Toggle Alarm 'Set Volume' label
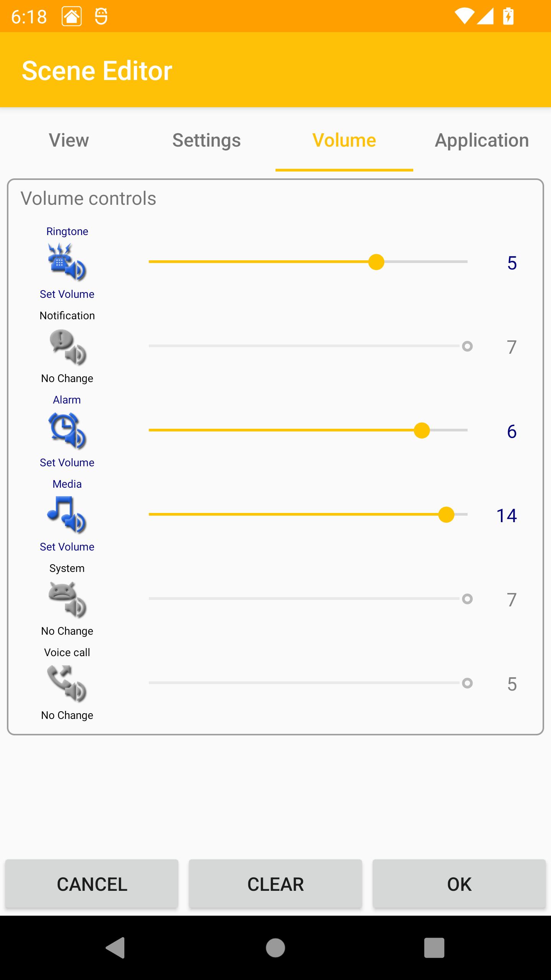Viewport: 551px width, 980px height. click(67, 462)
